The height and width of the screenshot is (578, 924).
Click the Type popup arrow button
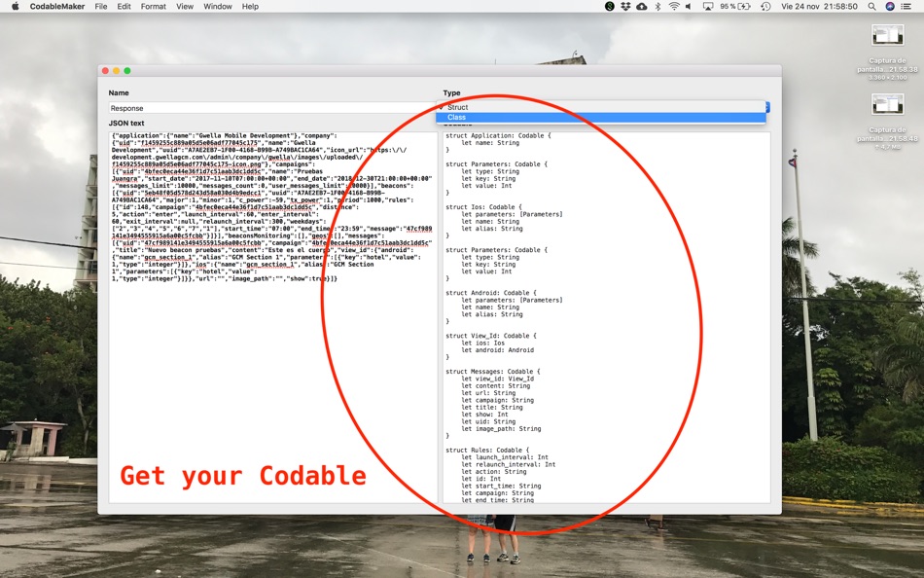pyautogui.click(x=767, y=107)
